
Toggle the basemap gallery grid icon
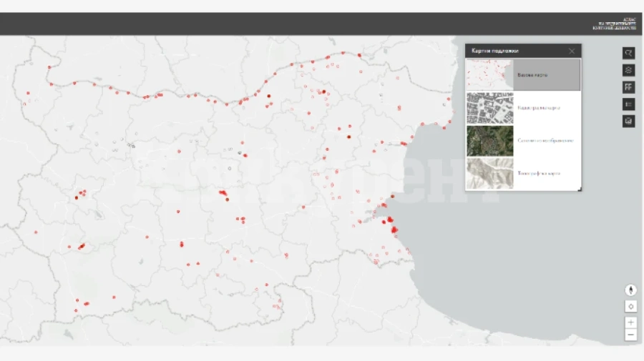click(x=628, y=87)
